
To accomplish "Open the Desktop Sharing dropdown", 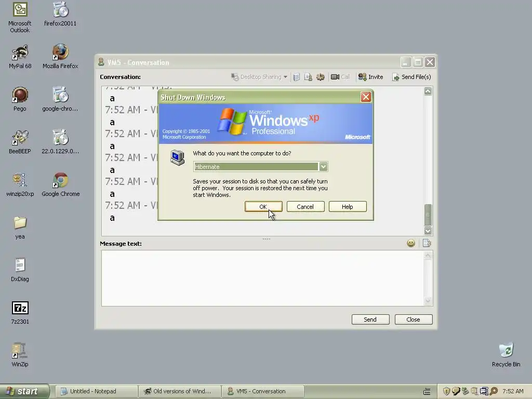I will point(260,77).
